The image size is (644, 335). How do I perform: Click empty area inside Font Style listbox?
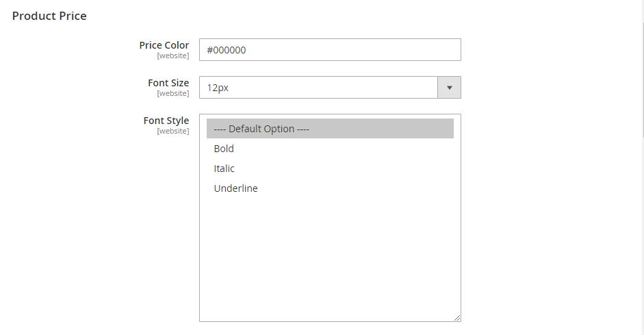click(x=330, y=255)
